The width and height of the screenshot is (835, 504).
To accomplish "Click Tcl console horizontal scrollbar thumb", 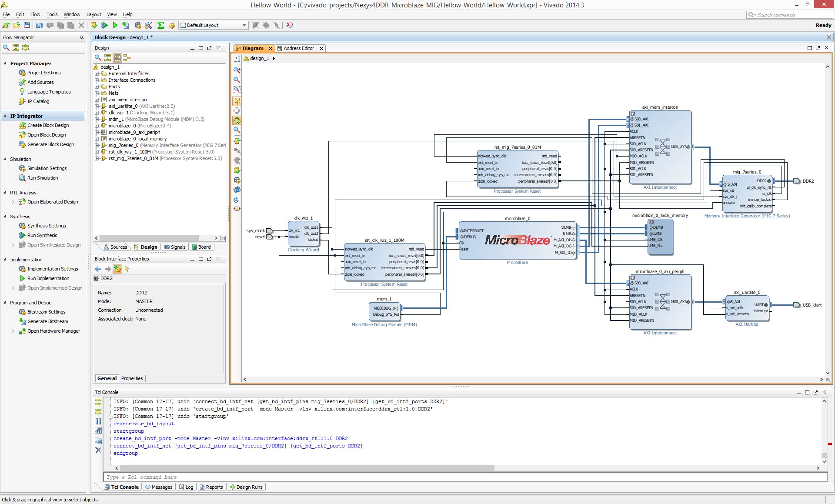I will [307, 468].
